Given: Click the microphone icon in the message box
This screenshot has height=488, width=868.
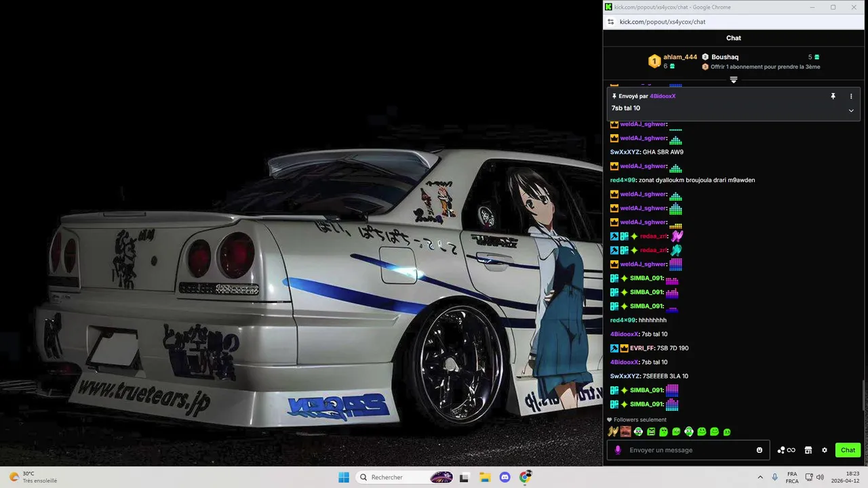Looking at the screenshot, I should (x=617, y=450).
